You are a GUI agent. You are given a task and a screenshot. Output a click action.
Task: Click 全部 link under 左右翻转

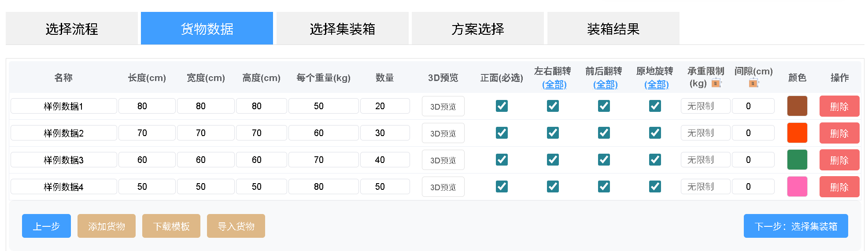point(554,84)
